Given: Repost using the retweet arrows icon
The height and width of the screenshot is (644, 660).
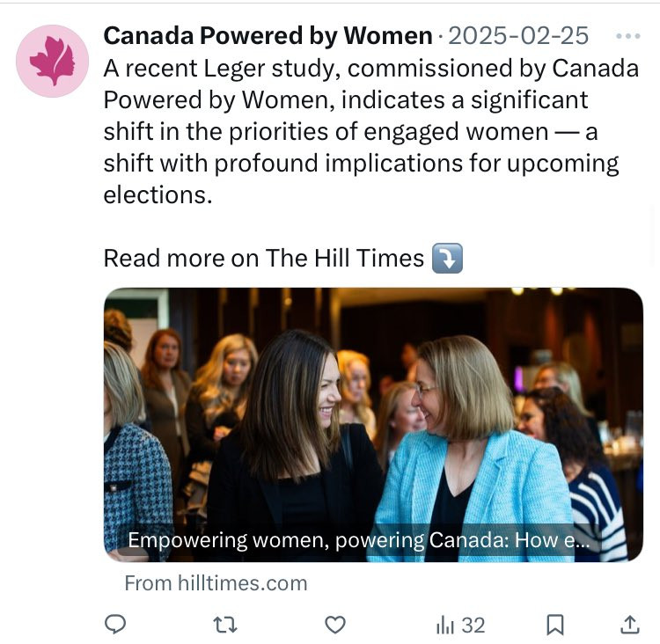Looking at the screenshot, I should [225, 625].
